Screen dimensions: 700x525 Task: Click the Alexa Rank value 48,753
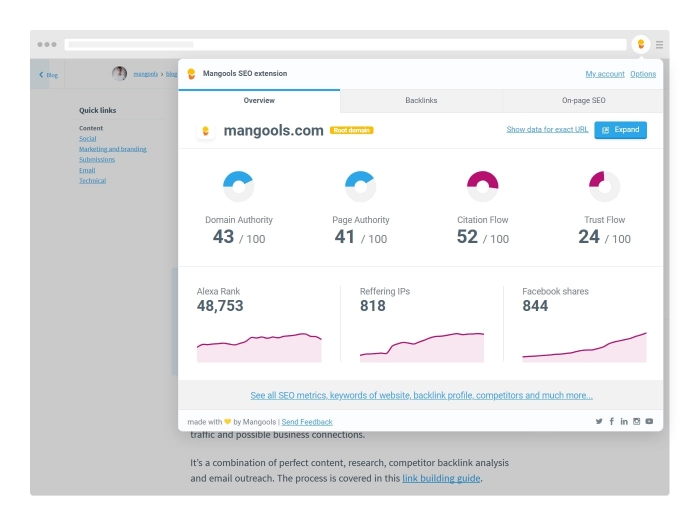(x=220, y=306)
